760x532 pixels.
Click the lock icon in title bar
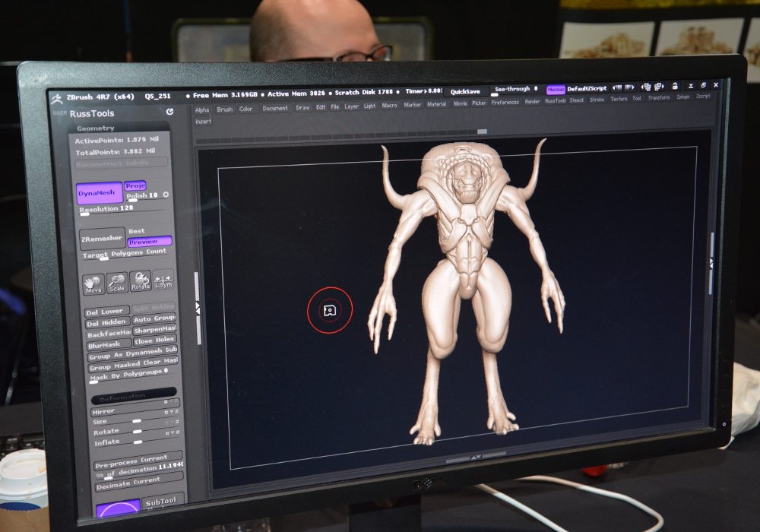pyautogui.click(x=674, y=86)
